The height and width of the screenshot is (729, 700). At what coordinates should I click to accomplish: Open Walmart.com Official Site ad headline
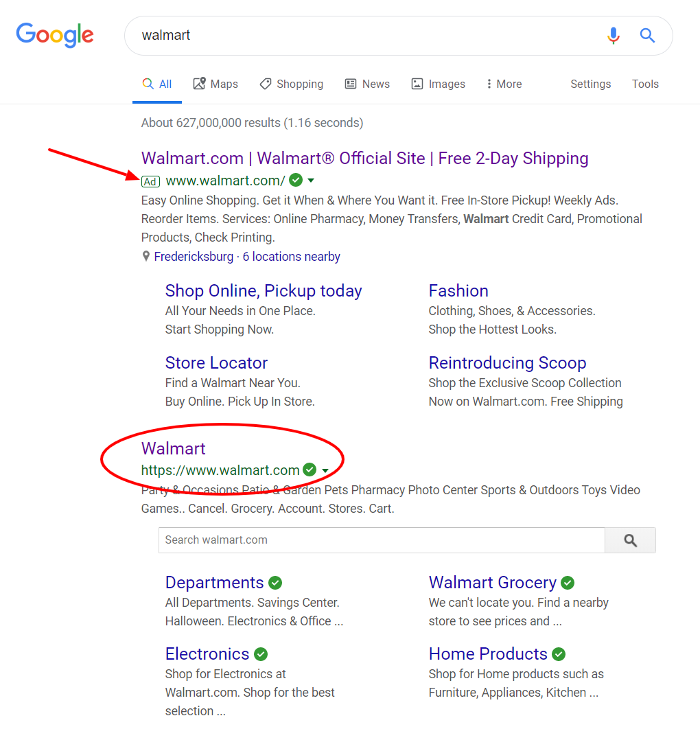point(365,159)
